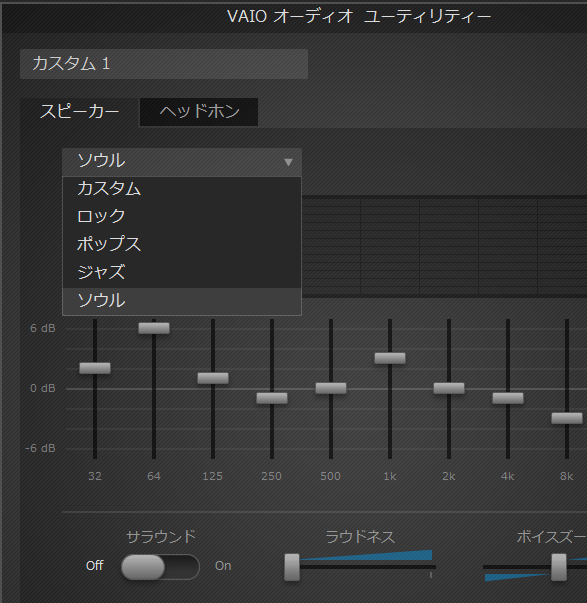Click the 125 Hz slider knob
The height and width of the screenshot is (603, 587).
[213, 378]
